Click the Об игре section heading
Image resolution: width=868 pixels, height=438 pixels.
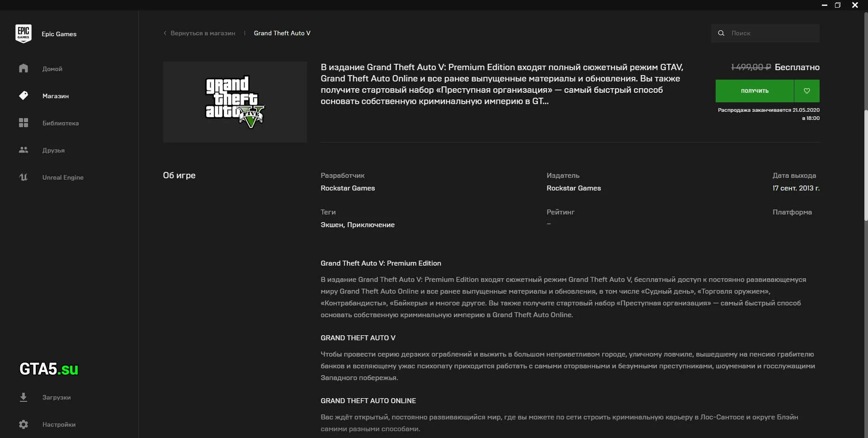(179, 175)
